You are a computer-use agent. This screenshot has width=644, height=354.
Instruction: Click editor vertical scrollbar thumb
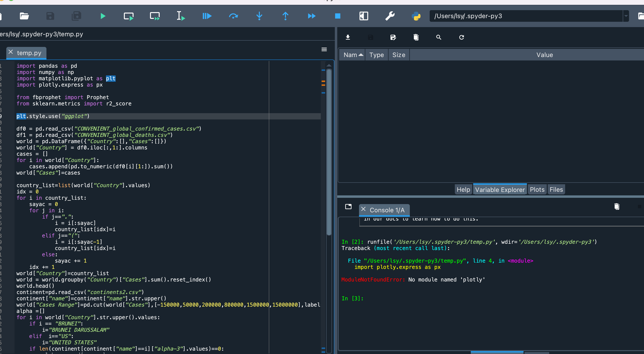(329, 152)
